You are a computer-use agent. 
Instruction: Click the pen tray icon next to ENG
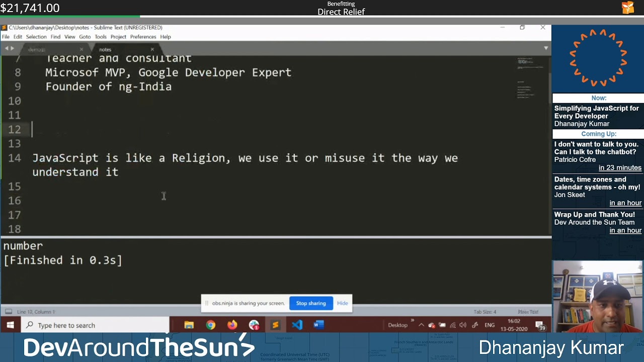pos(474,325)
